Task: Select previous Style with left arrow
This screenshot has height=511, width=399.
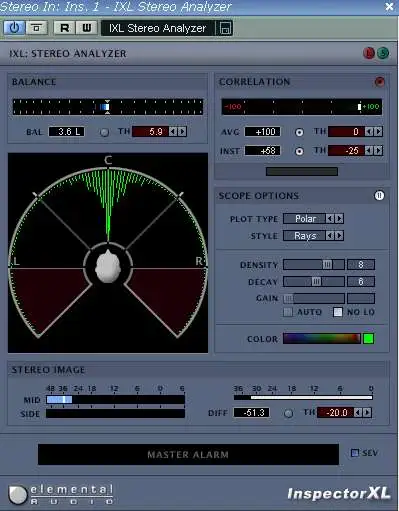Action: coord(330,236)
